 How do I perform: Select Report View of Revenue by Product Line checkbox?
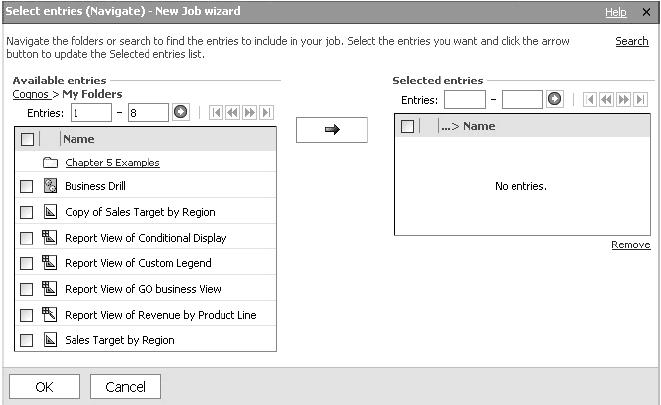pos(27,315)
